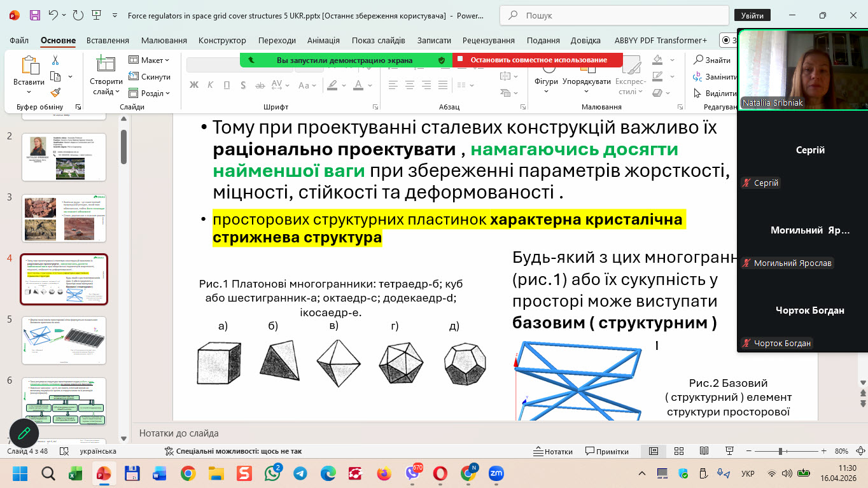Start slideshow from status bar icon
Screen dimensions: 868x488
coord(729,451)
